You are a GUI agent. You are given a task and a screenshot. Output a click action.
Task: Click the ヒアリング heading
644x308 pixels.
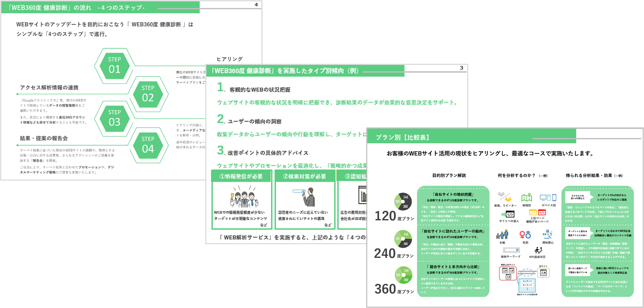pos(230,59)
